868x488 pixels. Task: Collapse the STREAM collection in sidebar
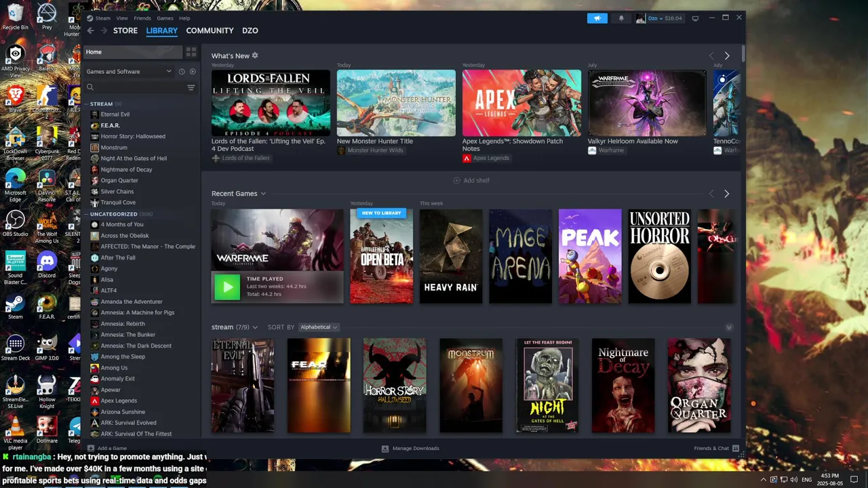click(x=87, y=104)
